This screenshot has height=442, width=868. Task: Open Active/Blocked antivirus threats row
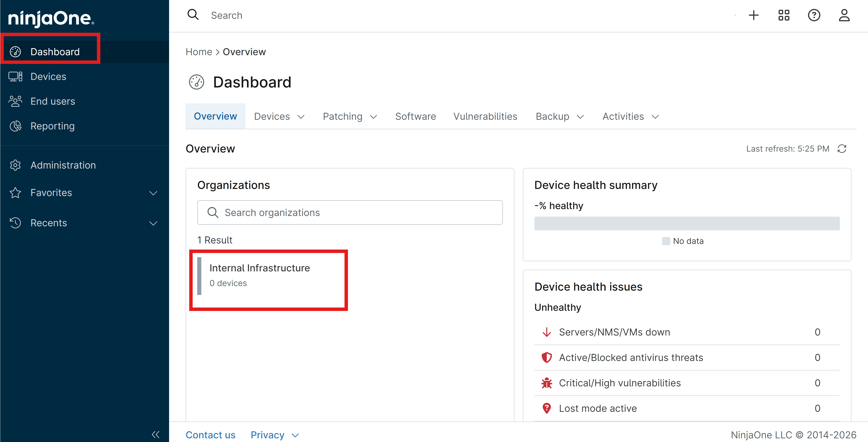pos(687,357)
